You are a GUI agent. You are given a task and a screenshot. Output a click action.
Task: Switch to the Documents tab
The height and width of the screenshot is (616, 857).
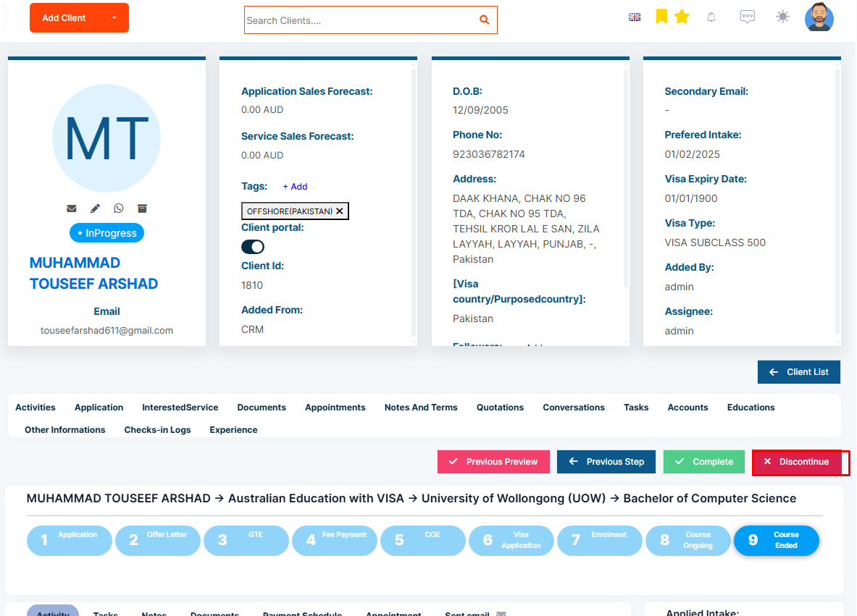(x=262, y=408)
